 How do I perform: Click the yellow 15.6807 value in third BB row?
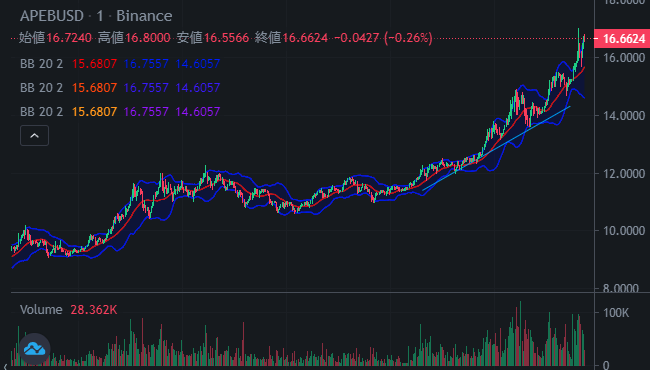pos(95,112)
